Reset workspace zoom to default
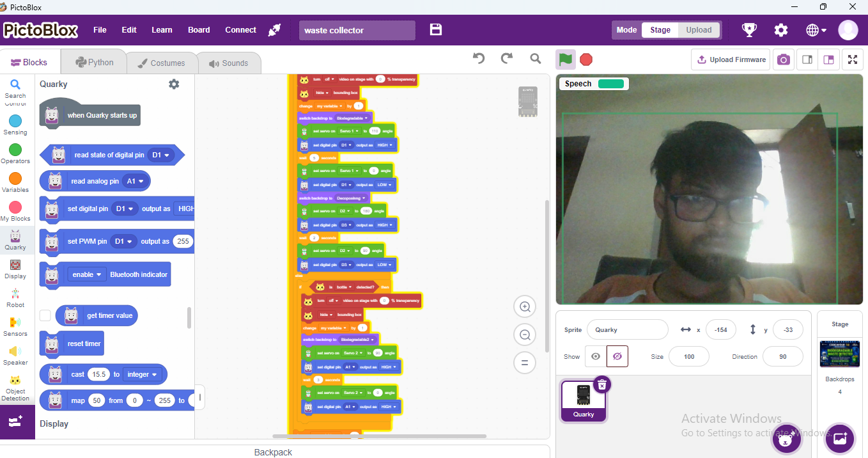 coord(525,363)
